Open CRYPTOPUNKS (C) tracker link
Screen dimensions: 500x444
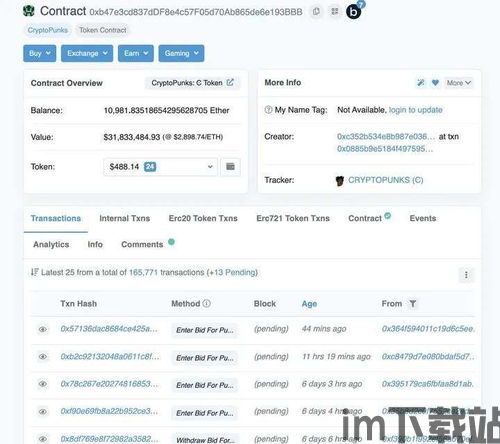[386, 180]
